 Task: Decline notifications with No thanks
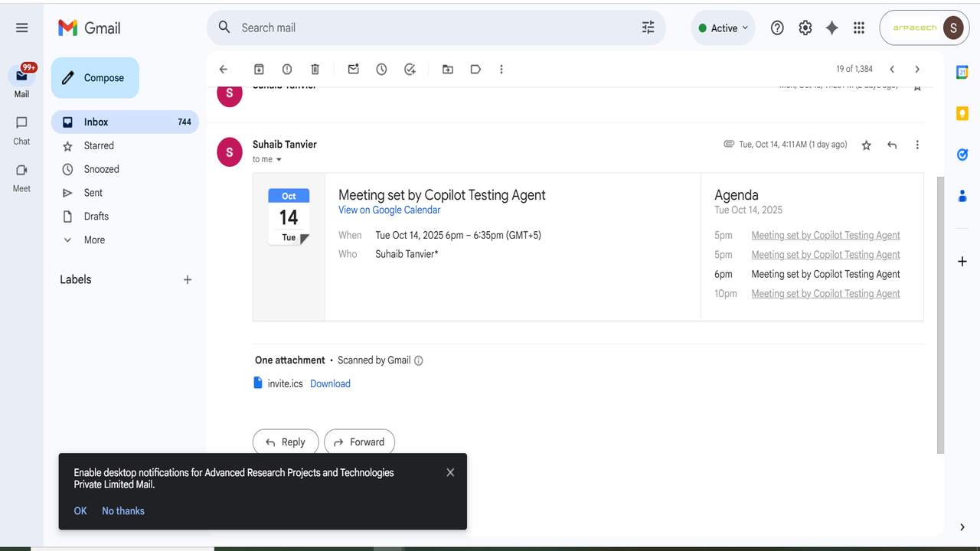pyautogui.click(x=123, y=511)
